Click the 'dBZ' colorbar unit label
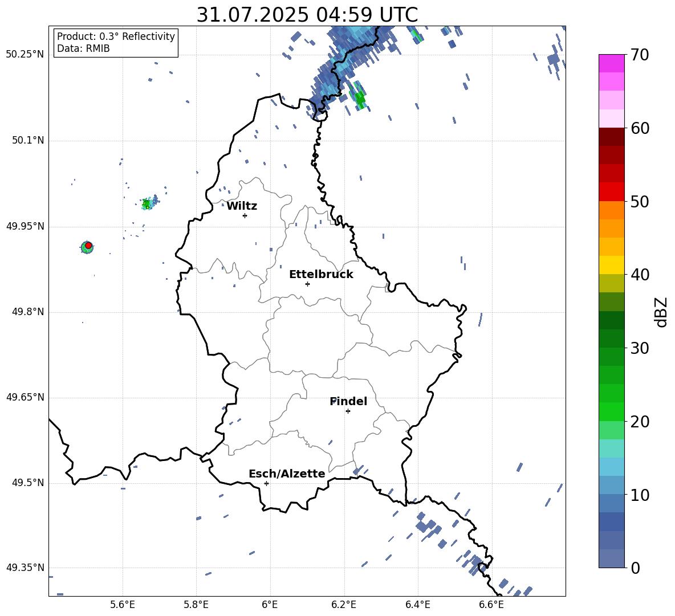 [x=662, y=312]
